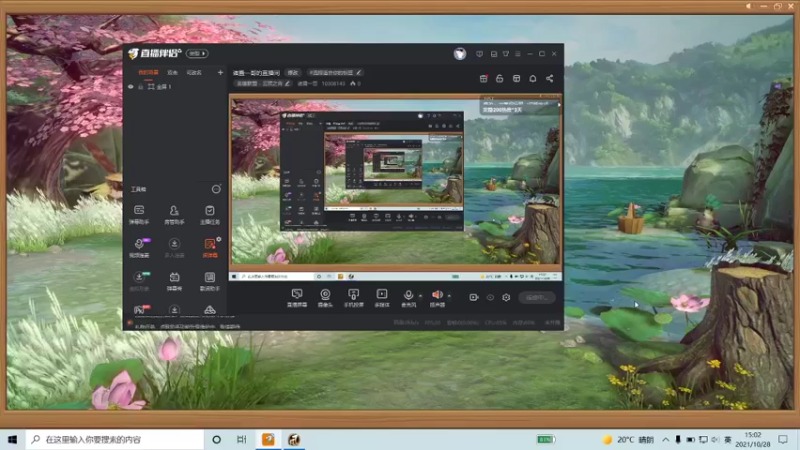Open the PK tool with red badge
This screenshot has width=800, height=450.
140,309
